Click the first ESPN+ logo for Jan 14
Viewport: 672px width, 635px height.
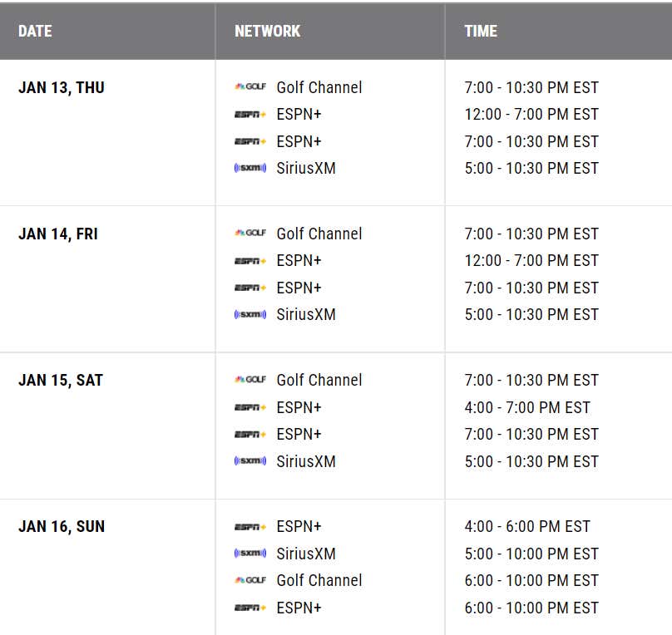click(x=250, y=261)
